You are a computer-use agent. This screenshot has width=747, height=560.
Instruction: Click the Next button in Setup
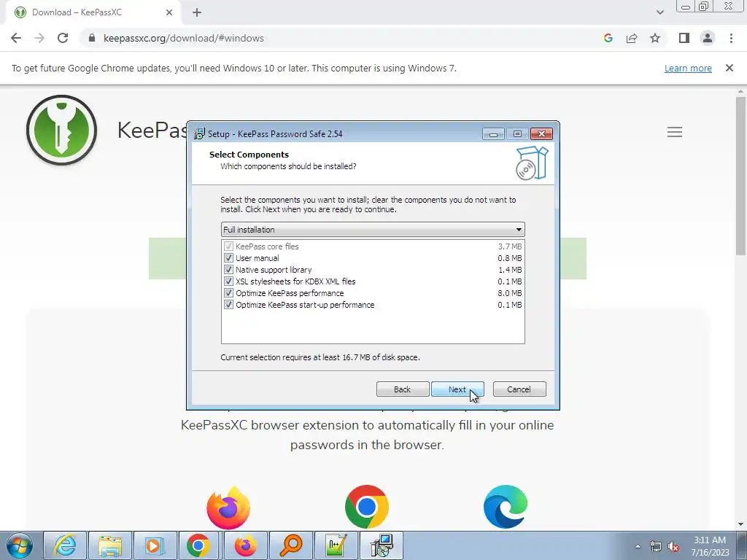pyautogui.click(x=457, y=389)
